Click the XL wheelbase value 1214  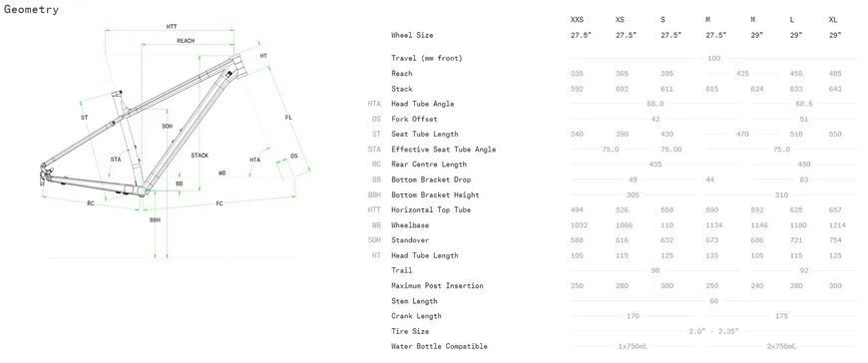click(835, 225)
